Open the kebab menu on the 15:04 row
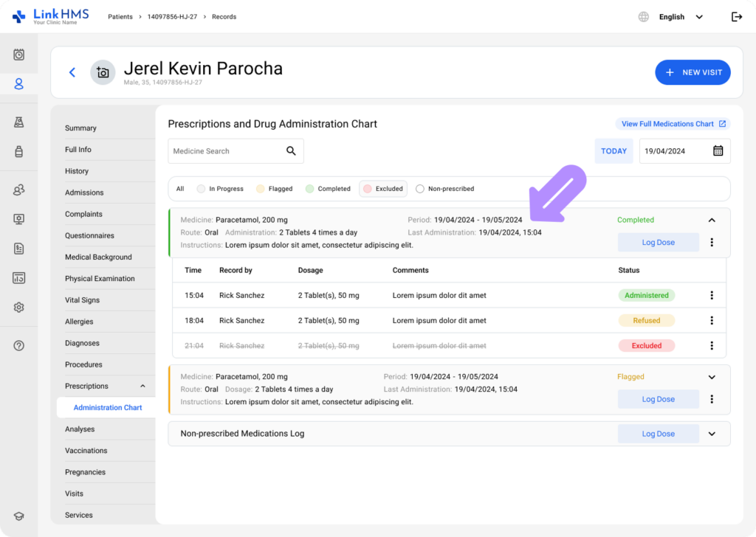 click(x=712, y=295)
